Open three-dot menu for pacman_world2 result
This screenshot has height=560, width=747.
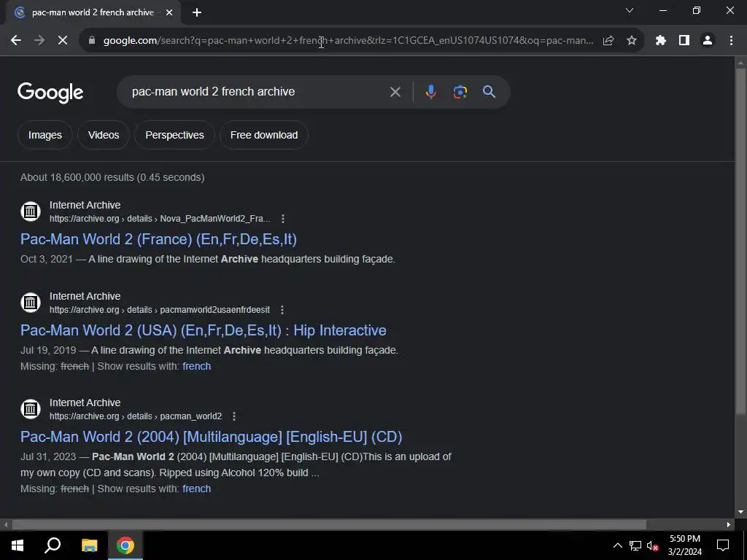234,416
